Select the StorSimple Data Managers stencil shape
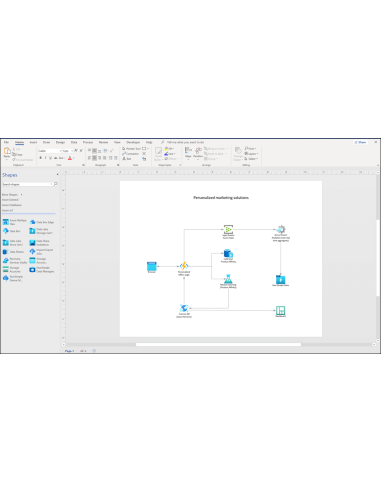 (x=42, y=270)
